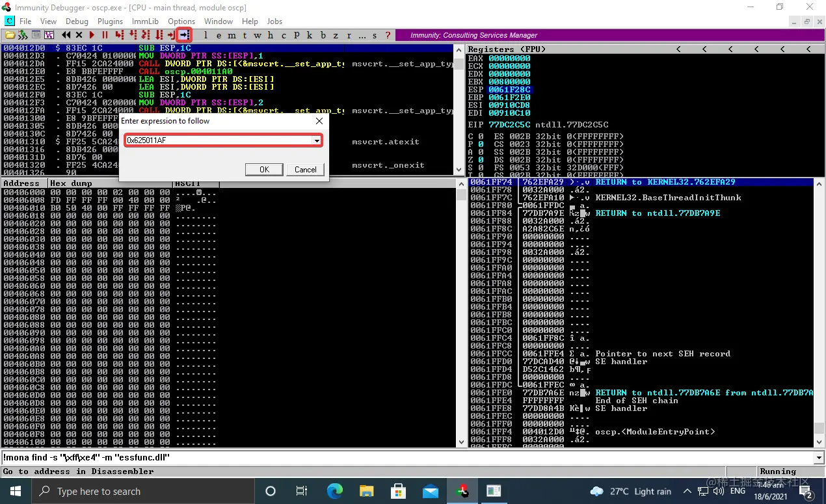Image resolution: width=826 pixels, height=504 pixels.
Task: Click the red question mark help icon
Action: coord(388,35)
